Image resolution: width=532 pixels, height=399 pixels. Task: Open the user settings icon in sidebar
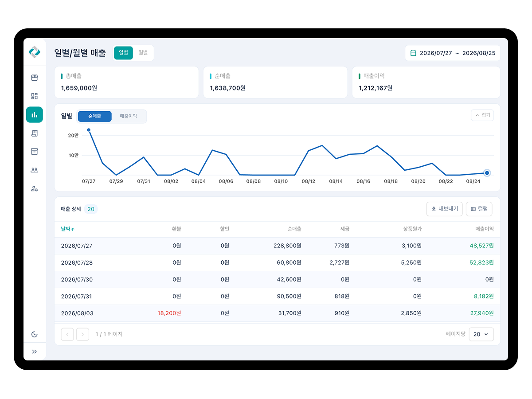(34, 188)
